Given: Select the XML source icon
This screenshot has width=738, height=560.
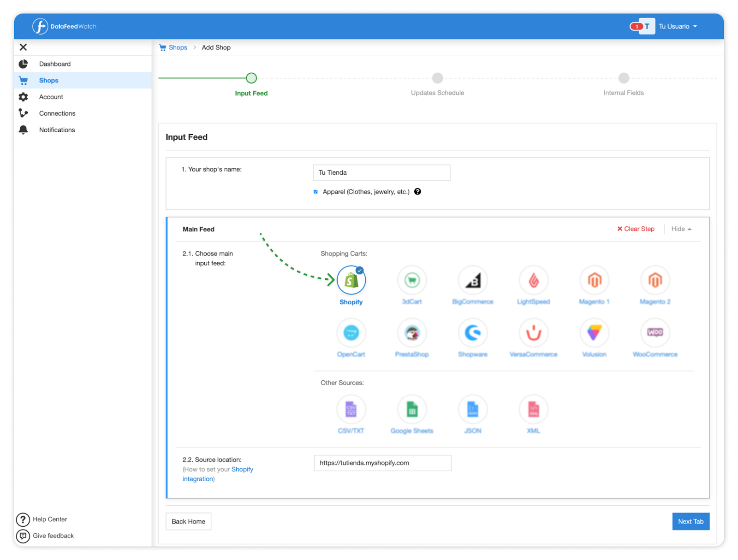Looking at the screenshot, I should click(x=534, y=409).
